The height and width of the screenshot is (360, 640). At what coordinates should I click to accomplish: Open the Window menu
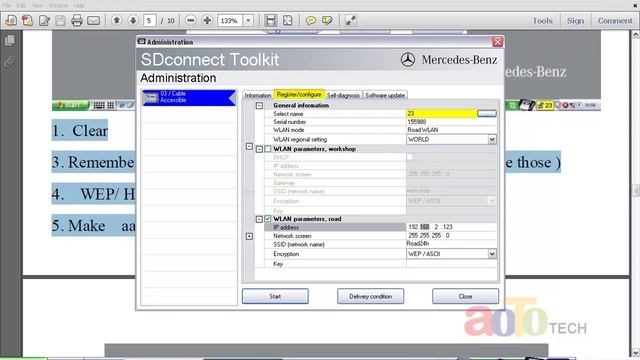(58, 5)
